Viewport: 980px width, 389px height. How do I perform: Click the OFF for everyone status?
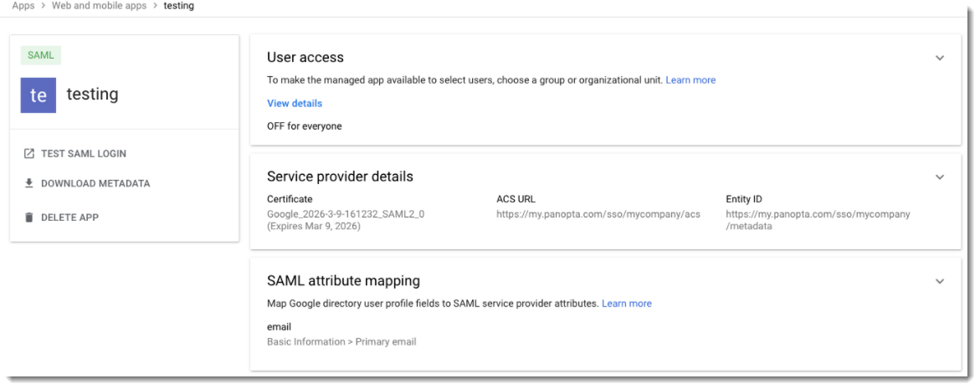pos(305,126)
